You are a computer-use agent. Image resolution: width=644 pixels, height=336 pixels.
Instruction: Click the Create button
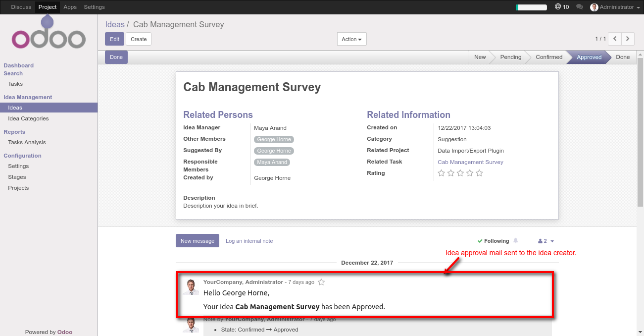pos(139,39)
